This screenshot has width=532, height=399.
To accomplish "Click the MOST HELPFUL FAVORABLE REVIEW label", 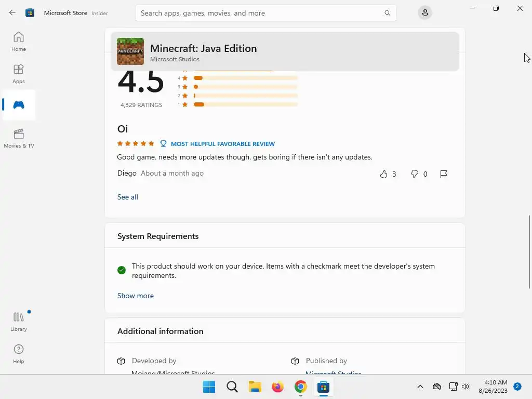I will pos(223,144).
